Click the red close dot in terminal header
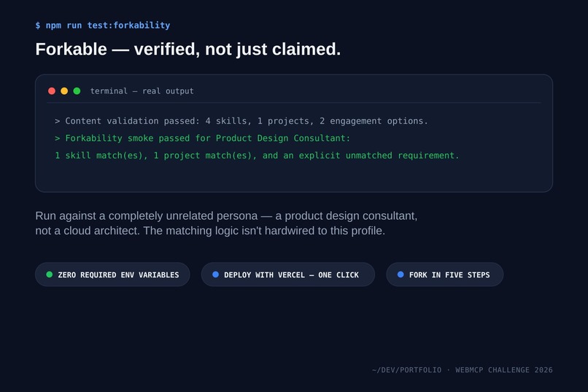588x392 pixels. coord(52,91)
